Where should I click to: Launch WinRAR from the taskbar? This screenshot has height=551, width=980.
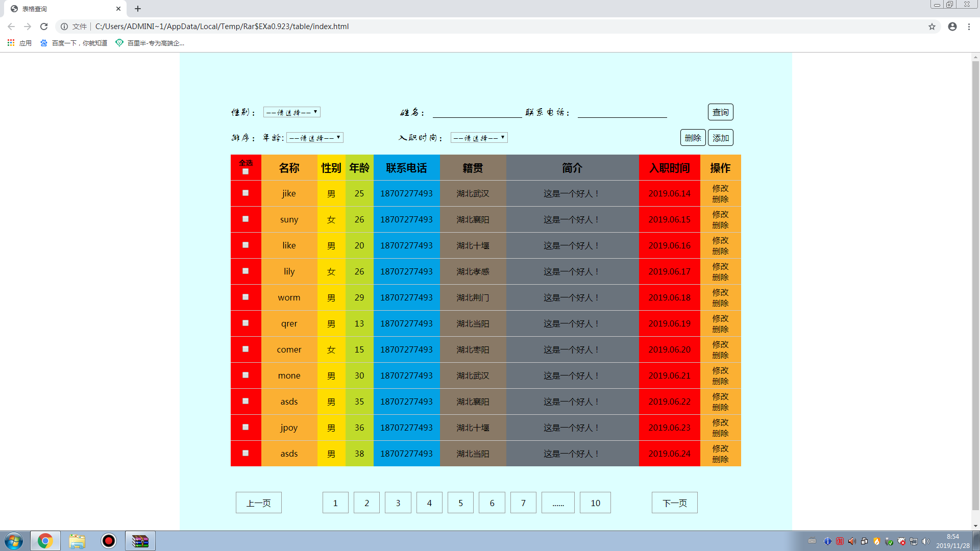coord(140,541)
